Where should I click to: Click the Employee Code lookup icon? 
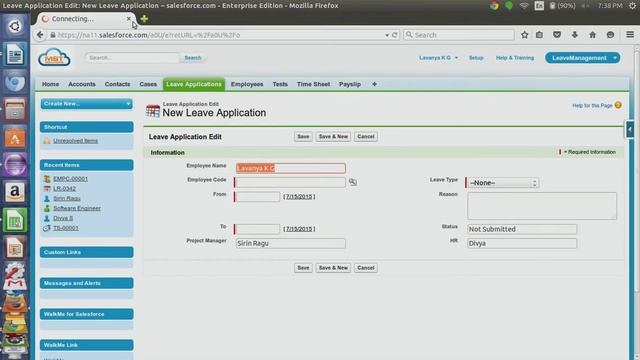[x=353, y=182]
